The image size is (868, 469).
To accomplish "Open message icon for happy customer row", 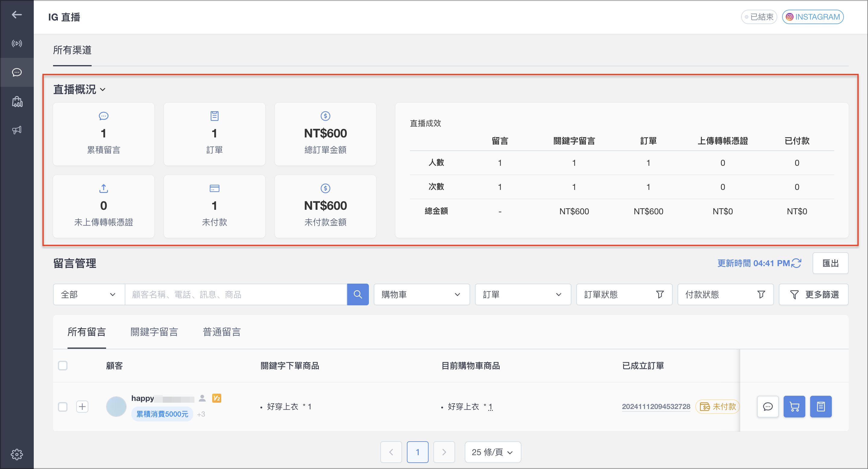I will pos(768,407).
